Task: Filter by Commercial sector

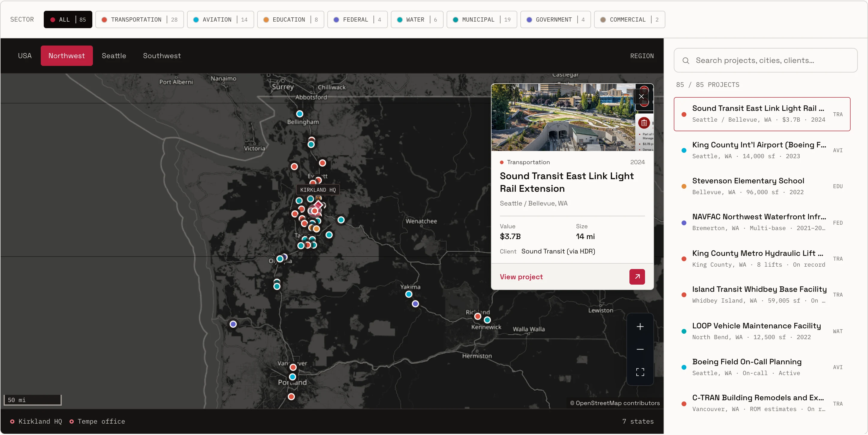Action: click(629, 19)
